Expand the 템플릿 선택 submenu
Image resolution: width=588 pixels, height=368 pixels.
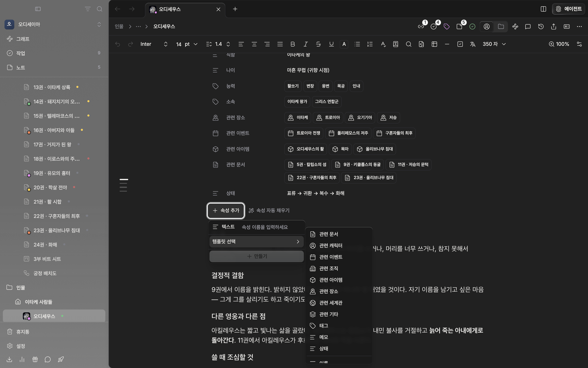click(256, 241)
